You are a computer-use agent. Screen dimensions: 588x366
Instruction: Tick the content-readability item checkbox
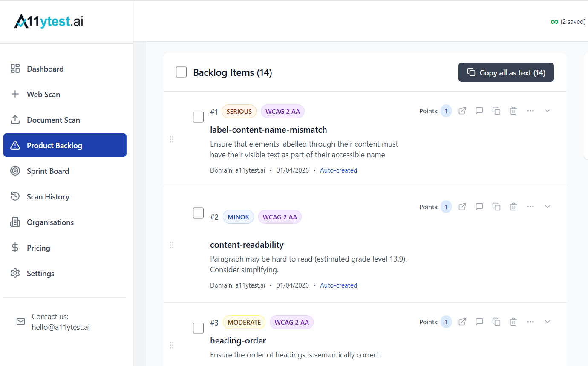(199, 213)
